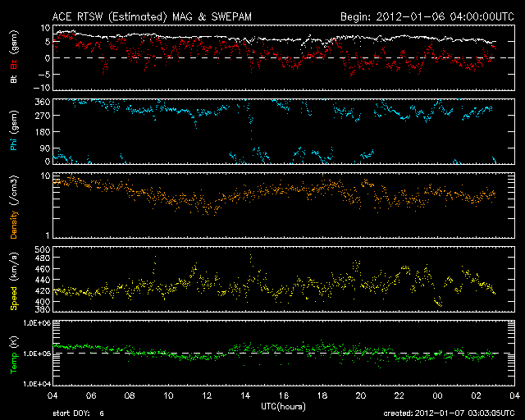Click the 18 hour tick on time axis
The width and height of the screenshot is (525, 420).
click(x=322, y=395)
